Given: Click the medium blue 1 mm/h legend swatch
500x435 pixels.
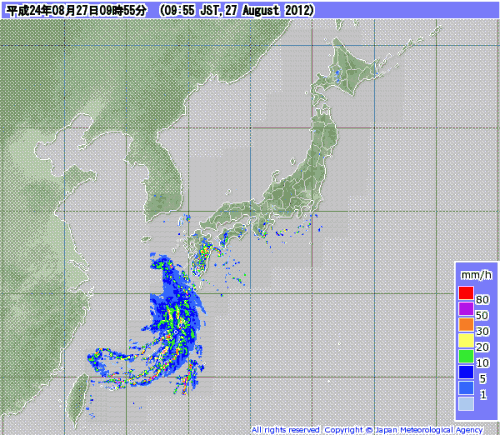Looking at the screenshot, I should click(466, 388).
